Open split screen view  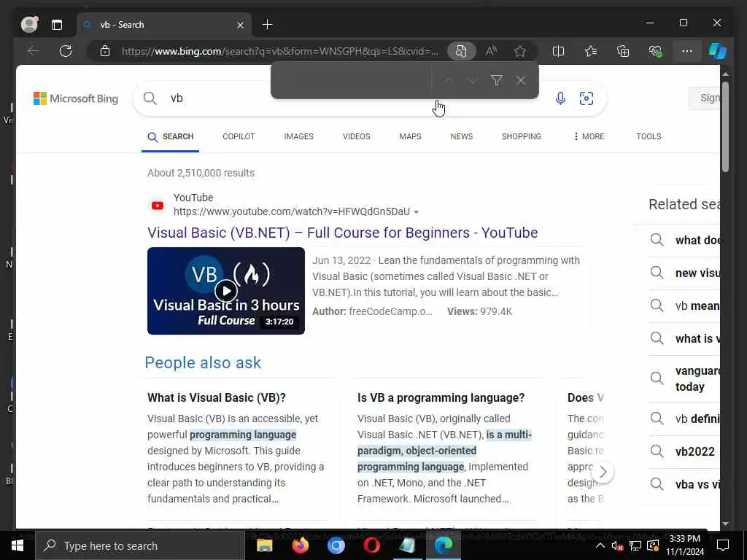point(558,51)
